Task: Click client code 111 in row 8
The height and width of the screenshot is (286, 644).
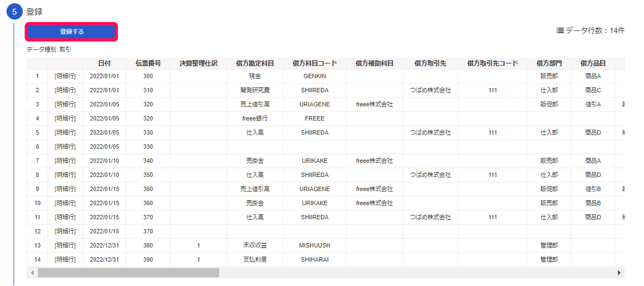Action: (x=493, y=175)
